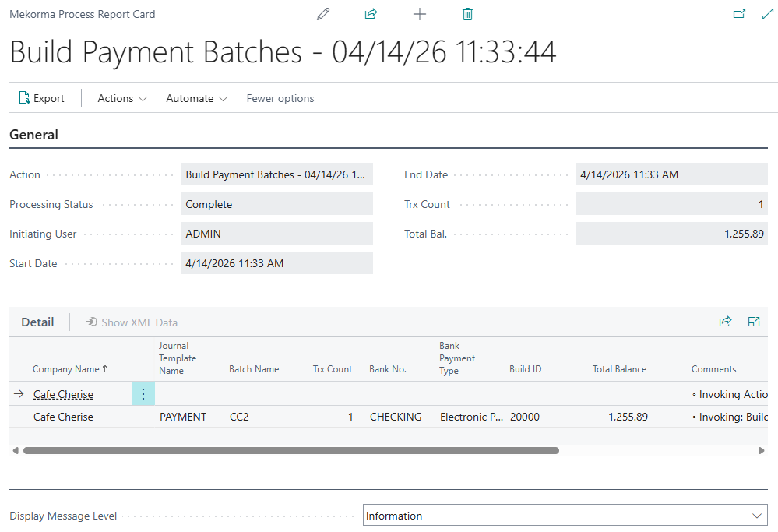This screenshot has height=532, width=778.
Task: Click Total Balance column header
Action: pyautogui.click(x=619, y=368)
